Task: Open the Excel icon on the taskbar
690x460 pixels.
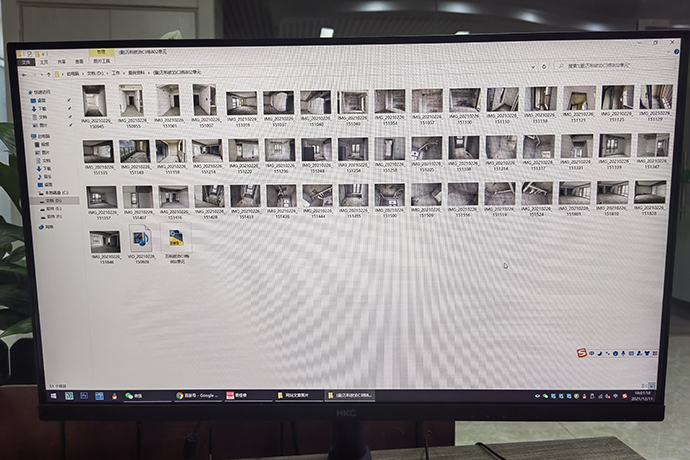Action: pos(69,396)
